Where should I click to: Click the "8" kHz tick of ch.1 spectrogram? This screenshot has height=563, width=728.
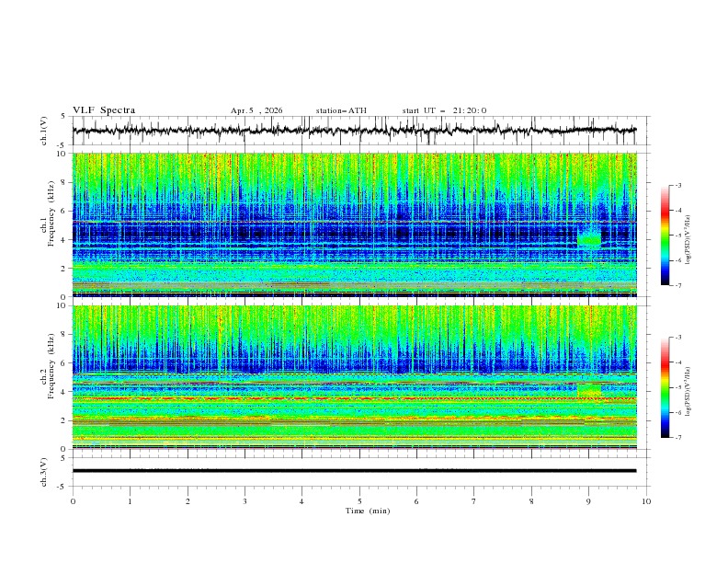(64, 182)
